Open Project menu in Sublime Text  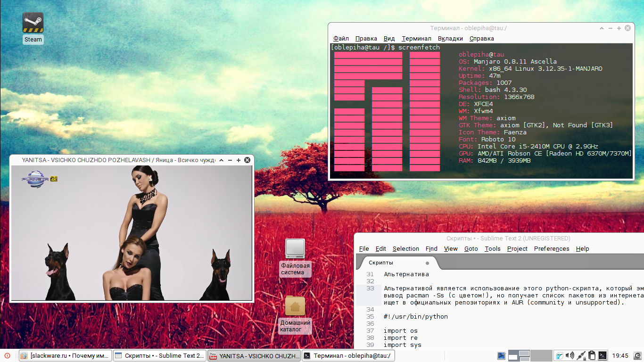pyautogui.click(x=517, y=249)
